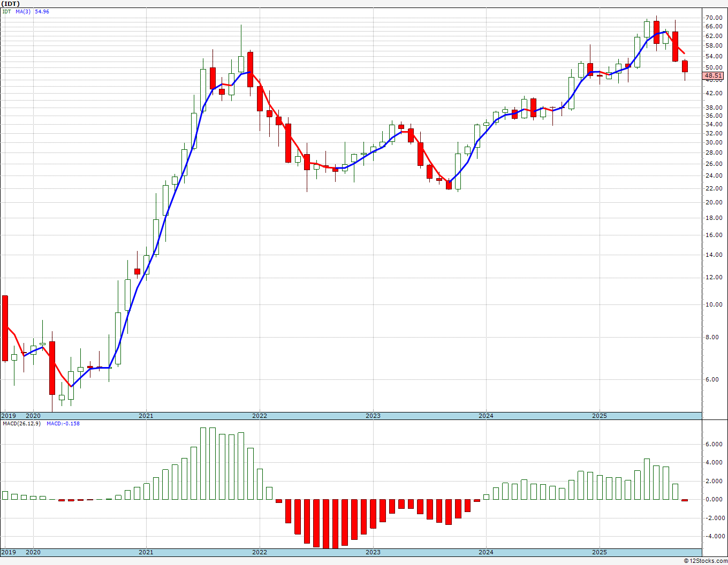Viewport: 728px width, 565px height.
Task: Click the 54.00 price axis label
Action: tap(714, 57)
